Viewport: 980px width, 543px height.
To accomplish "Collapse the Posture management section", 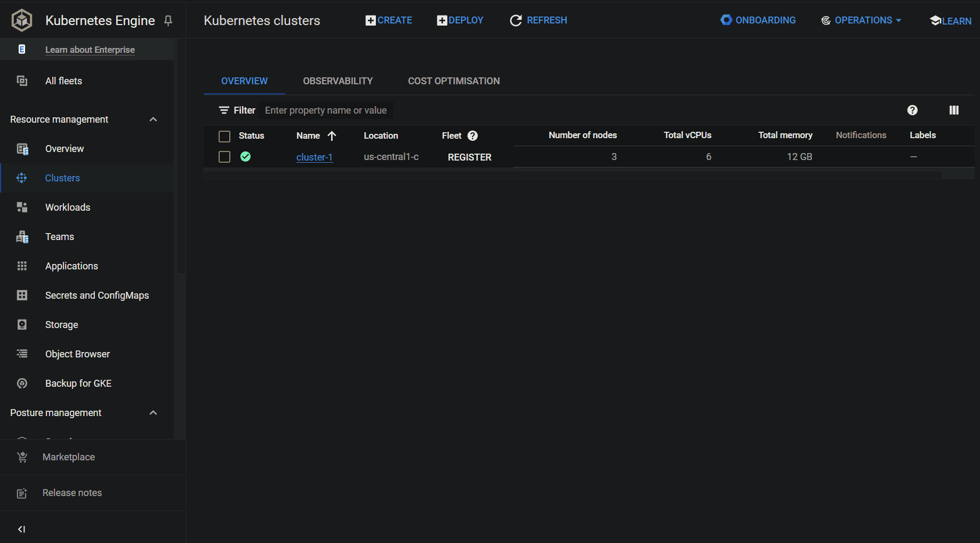I will pos(153,412).
